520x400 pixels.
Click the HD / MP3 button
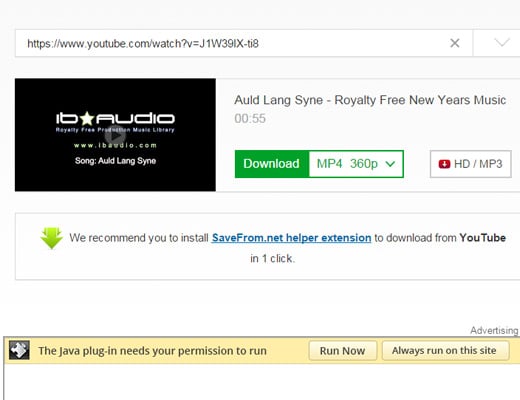pyautogui.click(x=471, y=164)
